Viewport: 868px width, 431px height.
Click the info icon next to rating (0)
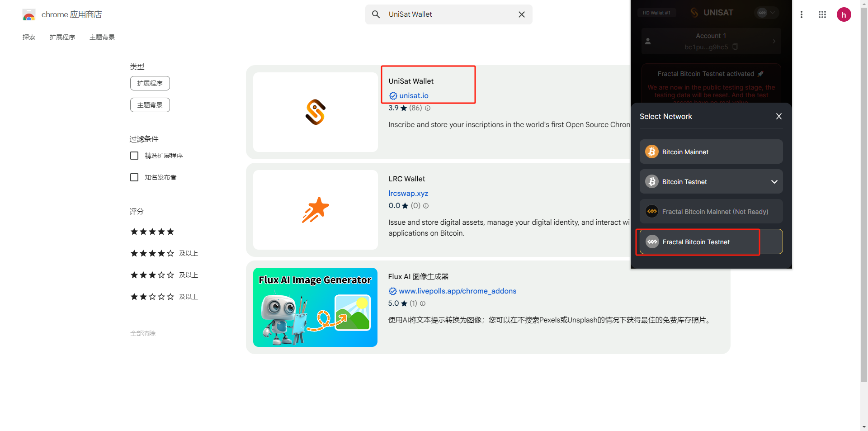[x=426, y=206]
